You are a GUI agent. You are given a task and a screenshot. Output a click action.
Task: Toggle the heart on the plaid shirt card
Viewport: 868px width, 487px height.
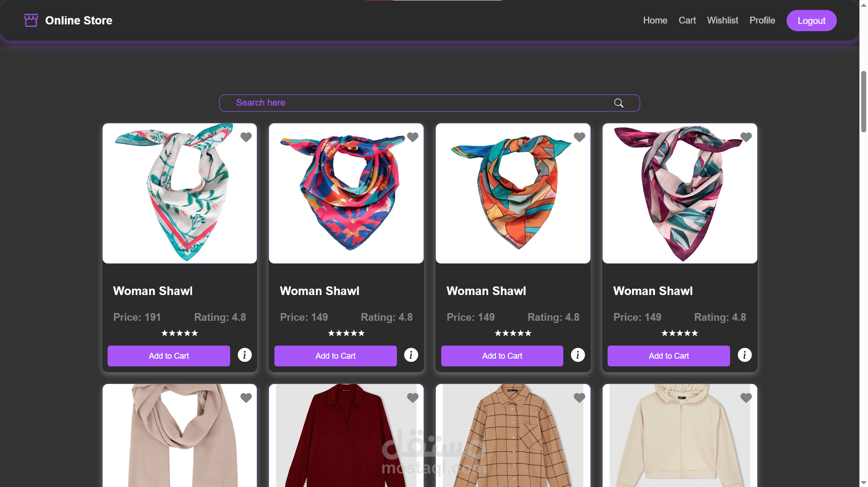pyautogui.click(x=580, y=398)
